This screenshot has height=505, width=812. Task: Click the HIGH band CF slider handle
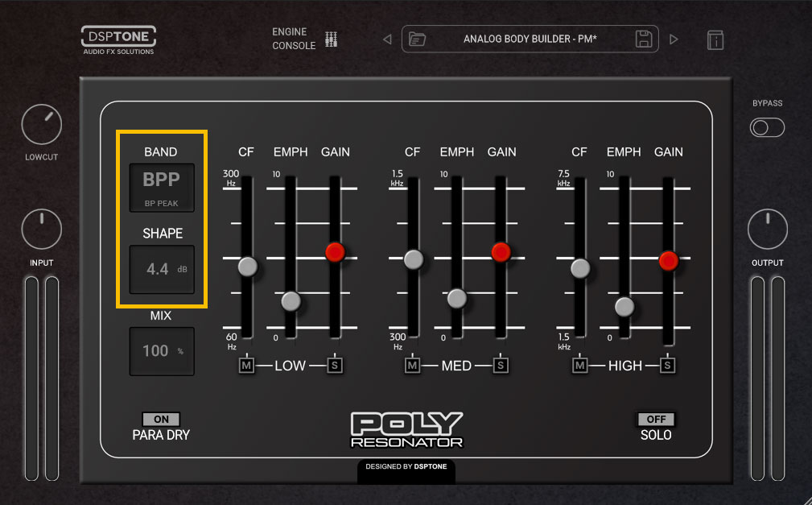pos(580,268)
